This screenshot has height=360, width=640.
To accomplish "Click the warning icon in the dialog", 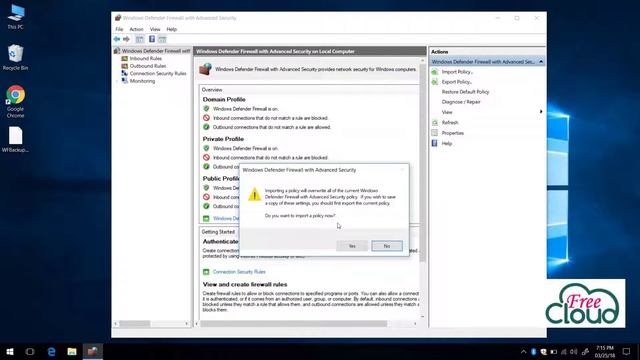I will click(x=254, y=194).
